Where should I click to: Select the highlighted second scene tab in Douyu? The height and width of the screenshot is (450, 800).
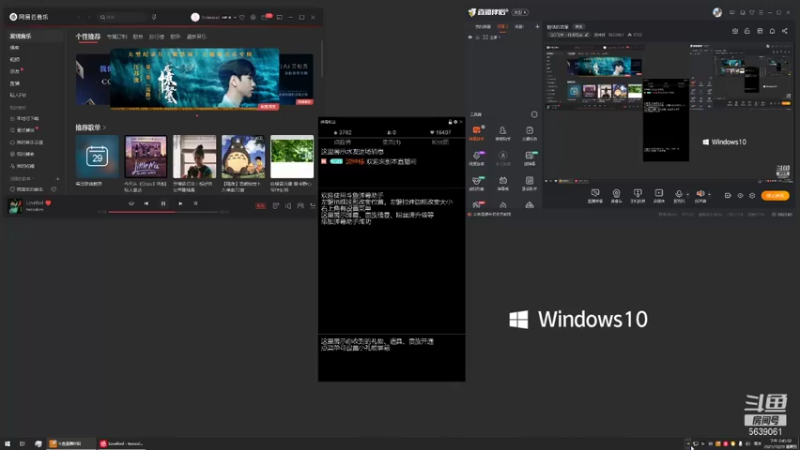(x=503, y=27)
